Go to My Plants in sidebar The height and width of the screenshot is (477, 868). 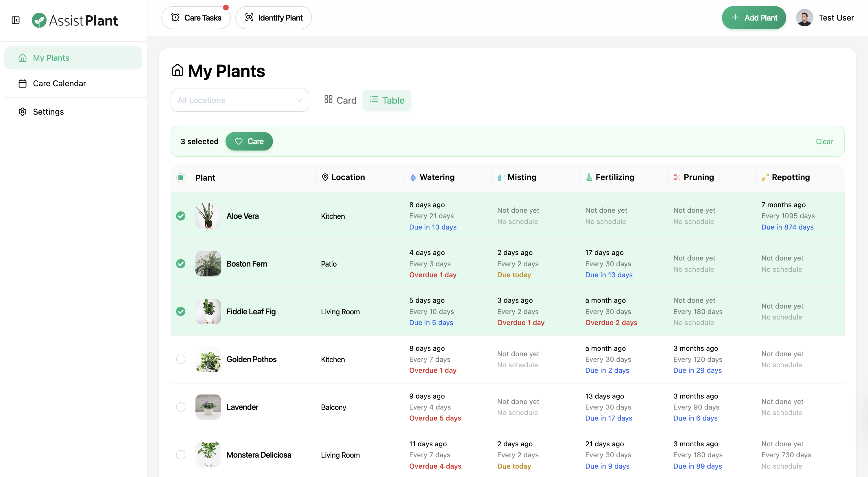click(x=73, y=58)
